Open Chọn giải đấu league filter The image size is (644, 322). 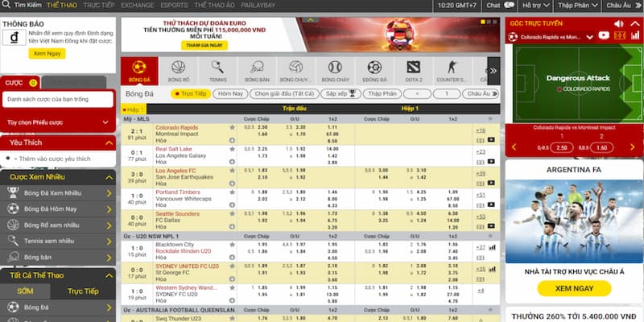coord(284,93)
